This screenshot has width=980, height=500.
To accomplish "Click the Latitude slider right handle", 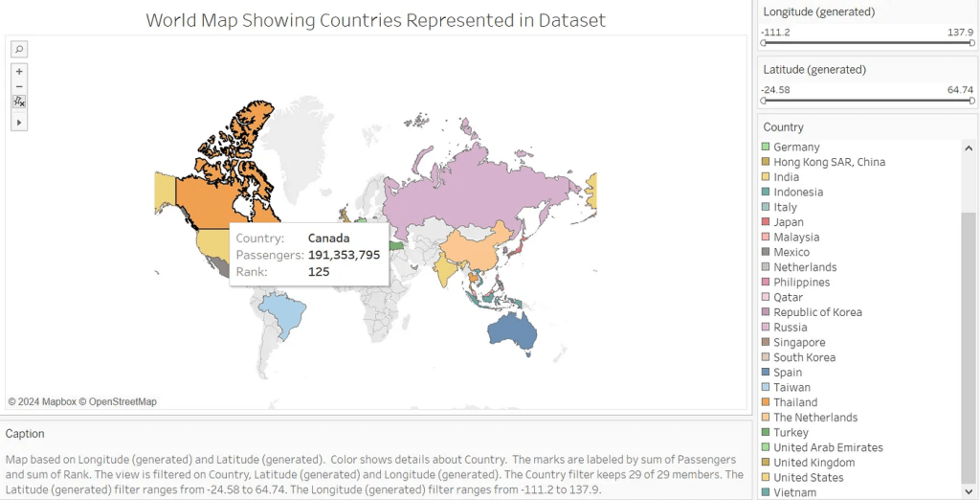I will (971, 101).
